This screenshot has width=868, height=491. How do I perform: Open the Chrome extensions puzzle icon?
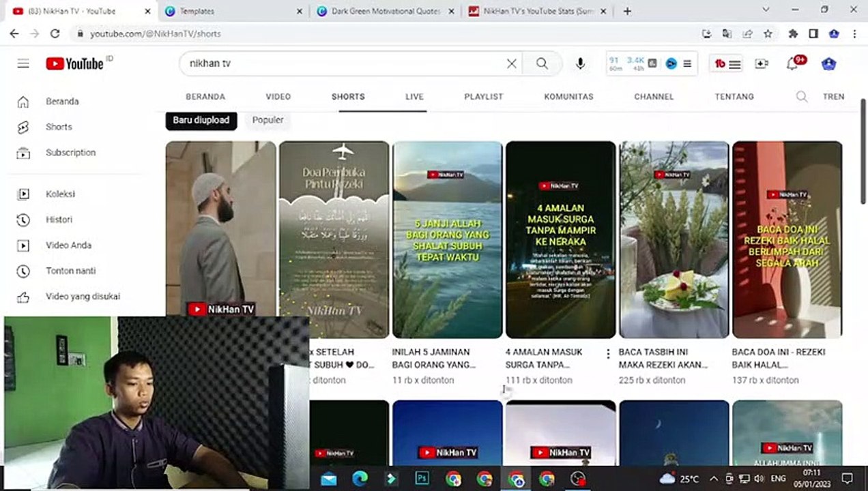point(793,33)
